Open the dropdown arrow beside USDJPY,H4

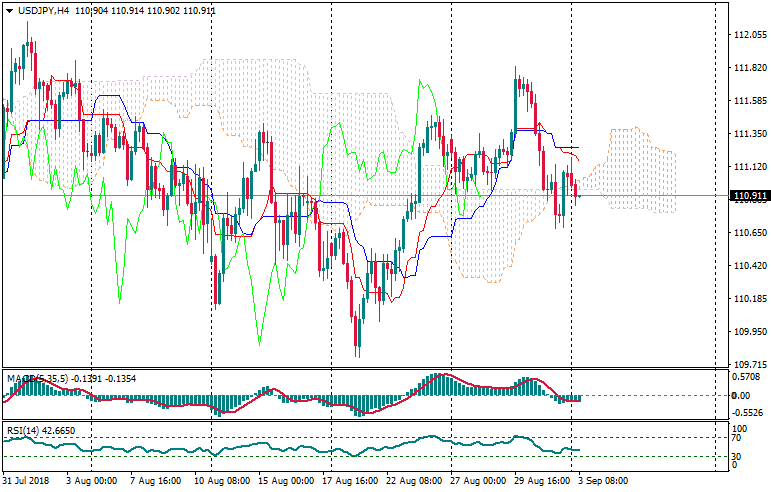coord(9,10)
